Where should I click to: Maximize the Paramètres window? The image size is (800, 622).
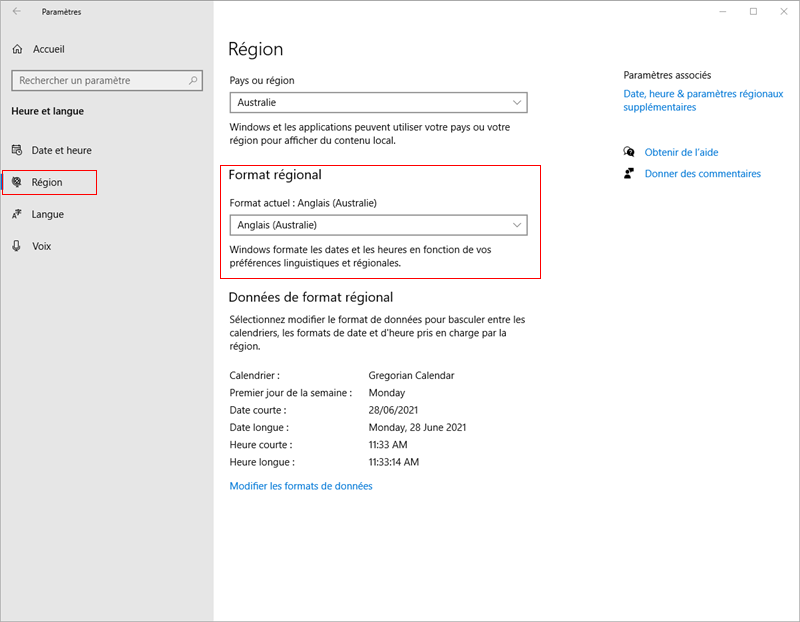[753, 12]
